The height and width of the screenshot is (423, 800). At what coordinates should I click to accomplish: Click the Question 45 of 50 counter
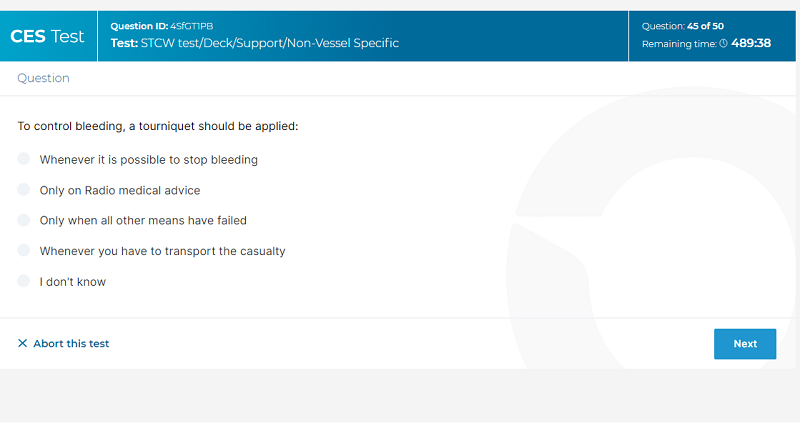coord(683,26)
